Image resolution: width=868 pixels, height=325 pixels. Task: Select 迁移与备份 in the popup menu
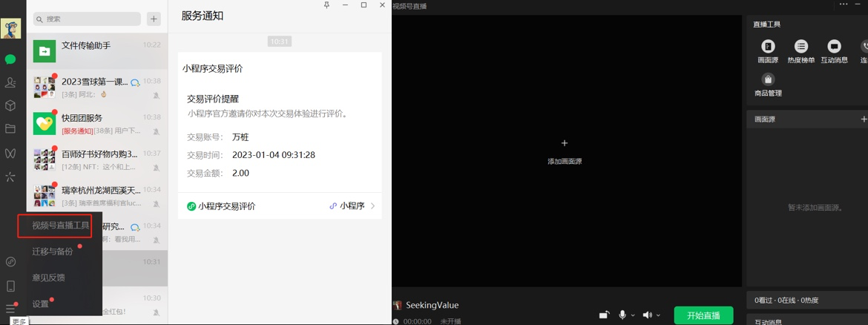pos(53,252)
